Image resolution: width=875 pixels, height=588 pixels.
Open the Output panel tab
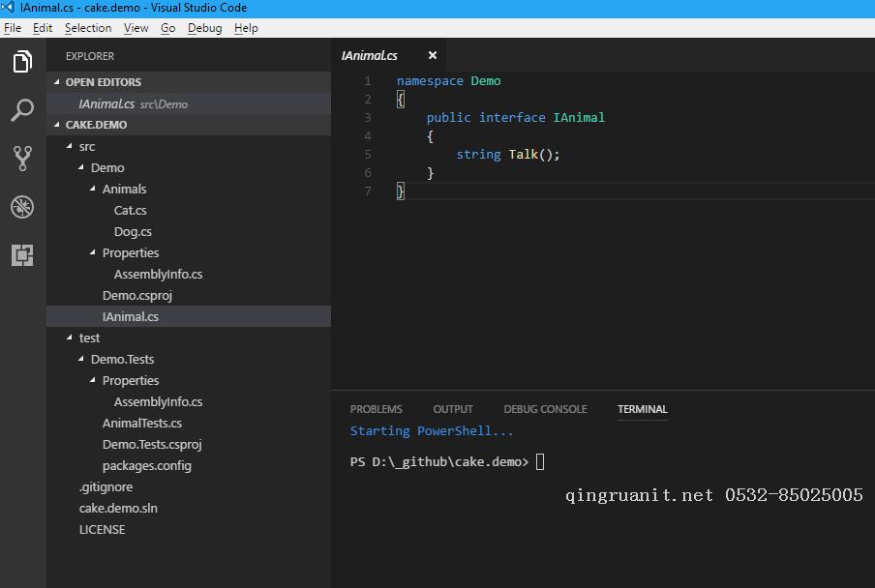tap(452, 409)
